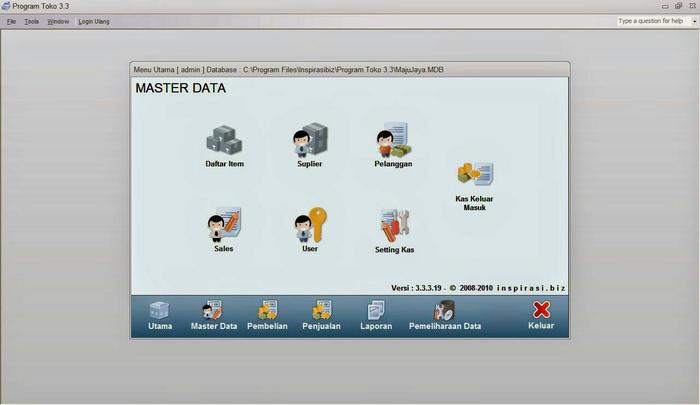Viewport: 700px width, 405px height.
Task: Open the Pemeliharaan Data section
Action: [x=445, y=315]
